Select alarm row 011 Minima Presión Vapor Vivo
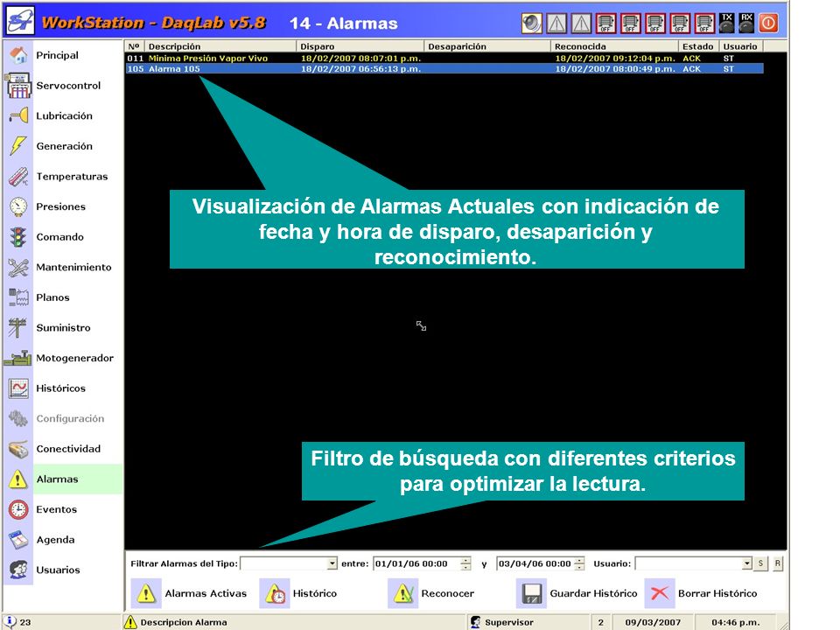The image size is (840, 630). click(444, 59)
